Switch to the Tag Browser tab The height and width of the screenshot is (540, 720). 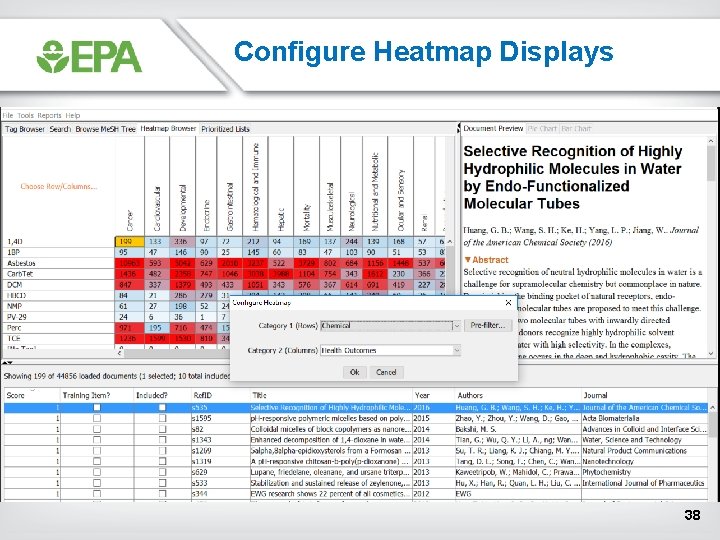(x=25, y=129)
